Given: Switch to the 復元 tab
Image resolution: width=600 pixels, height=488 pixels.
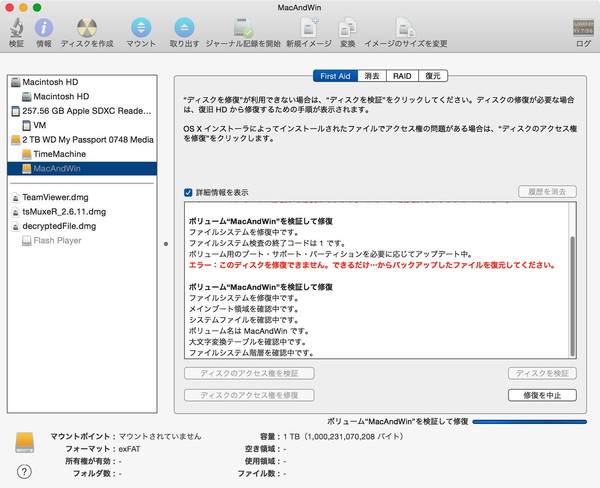Looking at the screenshot, I should (x=433, y=76).
